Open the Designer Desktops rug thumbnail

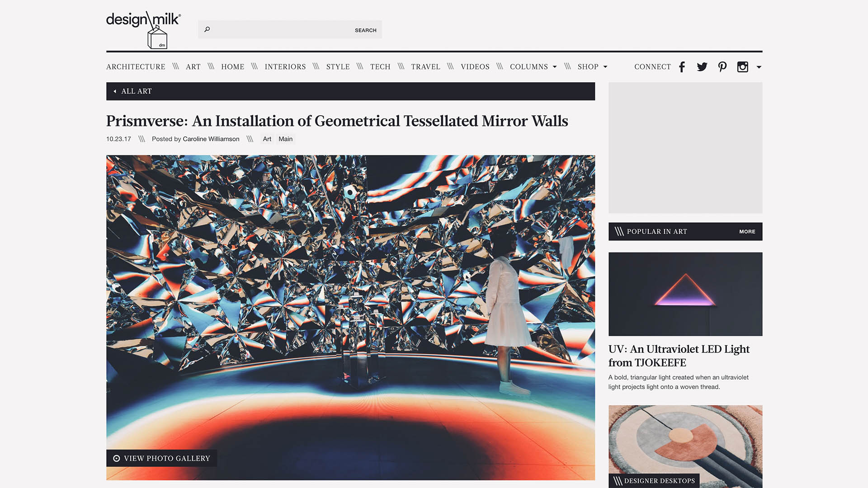(685, 446)
